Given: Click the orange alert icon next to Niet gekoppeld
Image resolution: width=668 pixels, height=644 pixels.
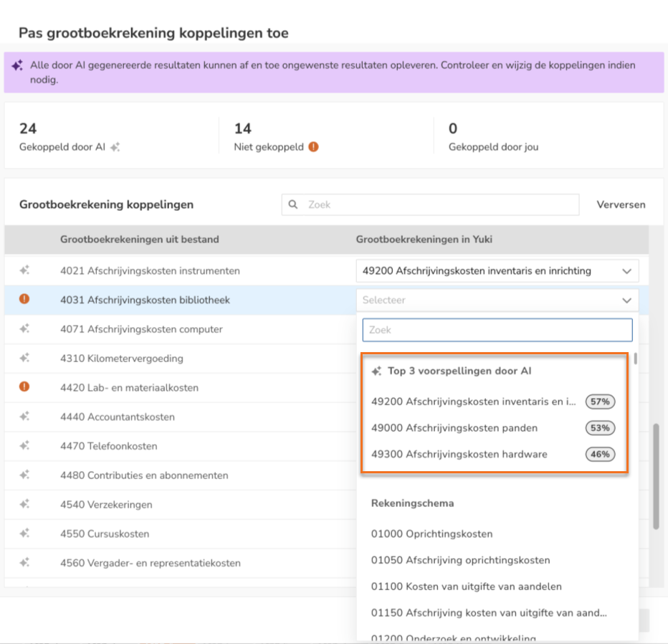Looking at the screenshot, I should click(x=313, y=147).
